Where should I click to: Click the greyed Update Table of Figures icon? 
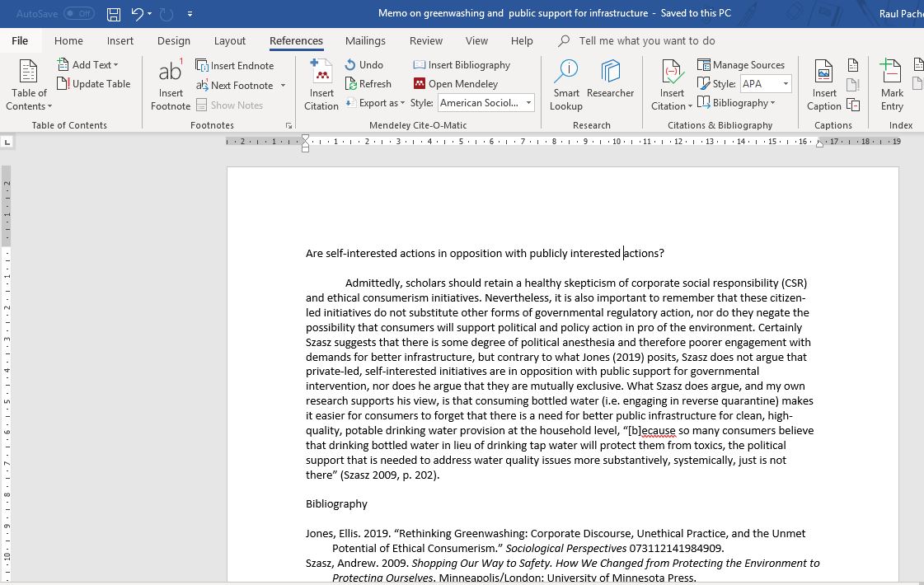(852, 85)
